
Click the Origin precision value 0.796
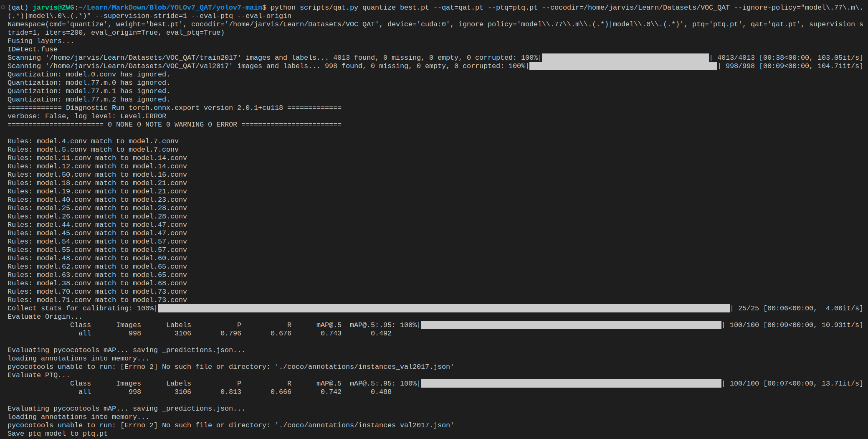coord(231,333)
